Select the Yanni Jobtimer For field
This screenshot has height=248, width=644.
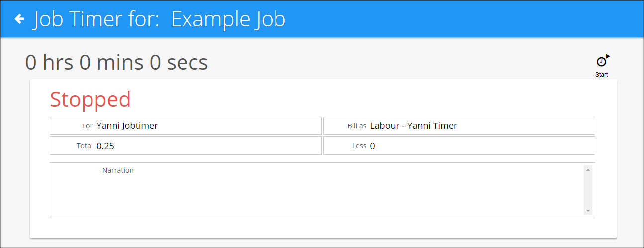pyautogui.click(x=185, y=125)
